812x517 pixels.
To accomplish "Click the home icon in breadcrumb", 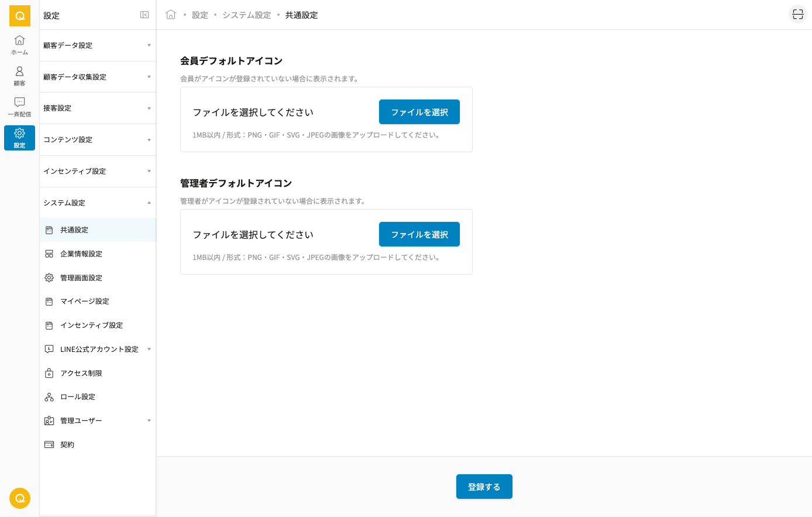I will (171, 15).
